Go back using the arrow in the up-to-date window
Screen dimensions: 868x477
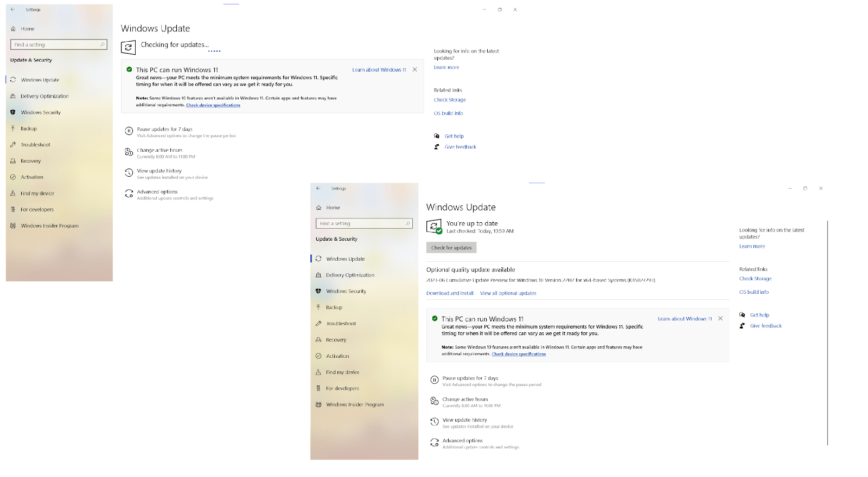point(318,189)
